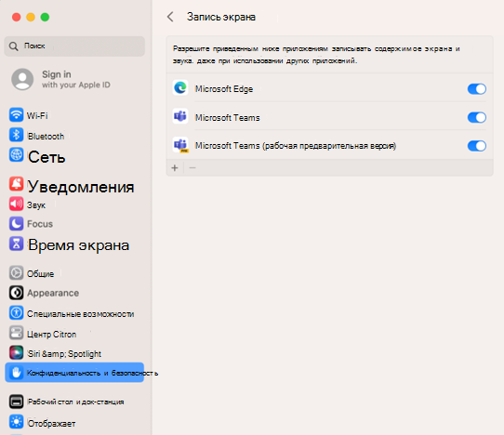Viewport: 504px width, 435px height.
Task: Minimize window with the yellow button
Action: click(31, 17)
